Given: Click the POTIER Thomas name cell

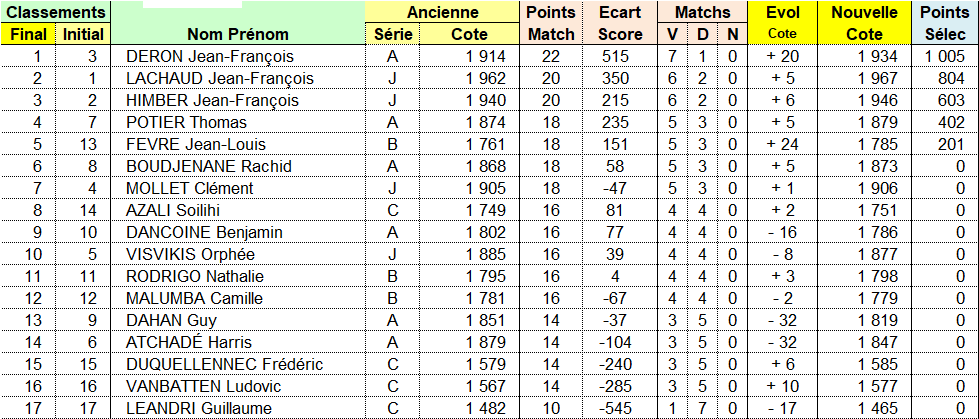Looking at the screenshot, I should pyautogui.click(x=186, y=122).
